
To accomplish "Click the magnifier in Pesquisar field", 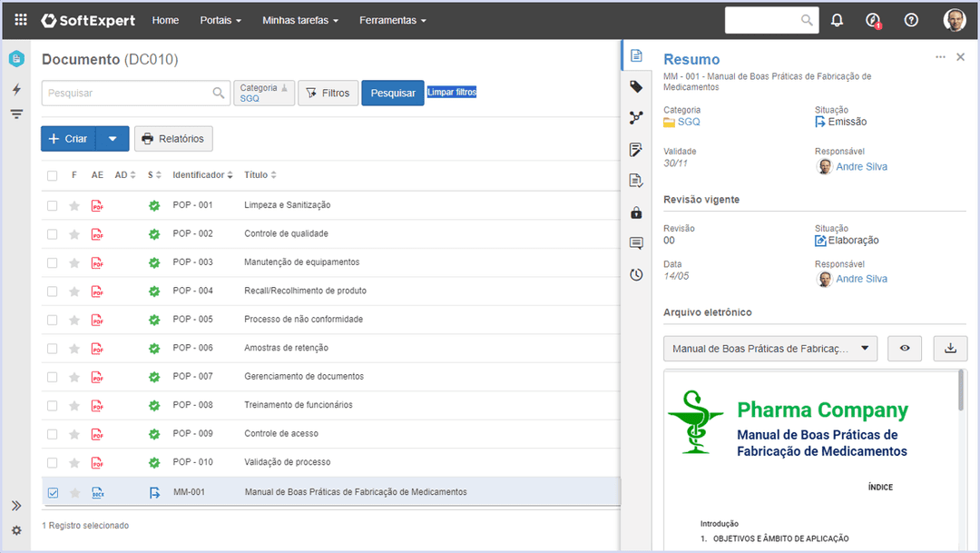I will point(218,93).
